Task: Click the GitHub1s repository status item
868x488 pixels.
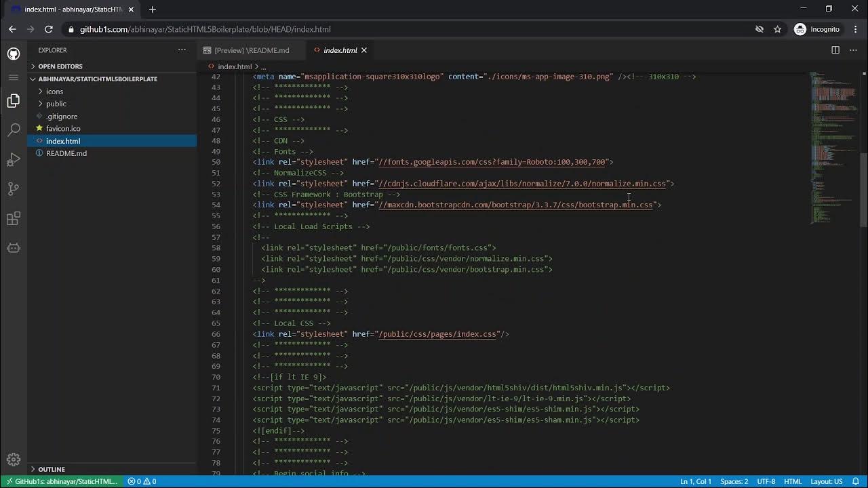Action: coord(61,481)
